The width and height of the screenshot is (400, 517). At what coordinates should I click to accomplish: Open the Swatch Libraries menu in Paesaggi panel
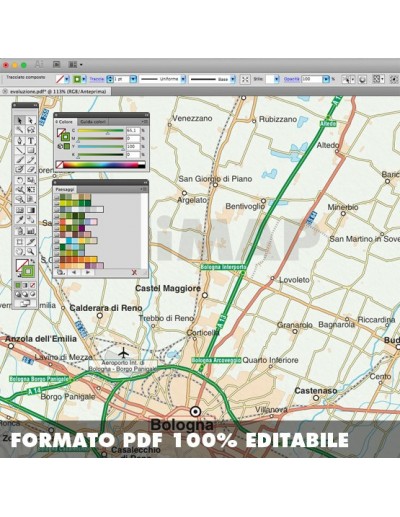[x=60, y=272]
